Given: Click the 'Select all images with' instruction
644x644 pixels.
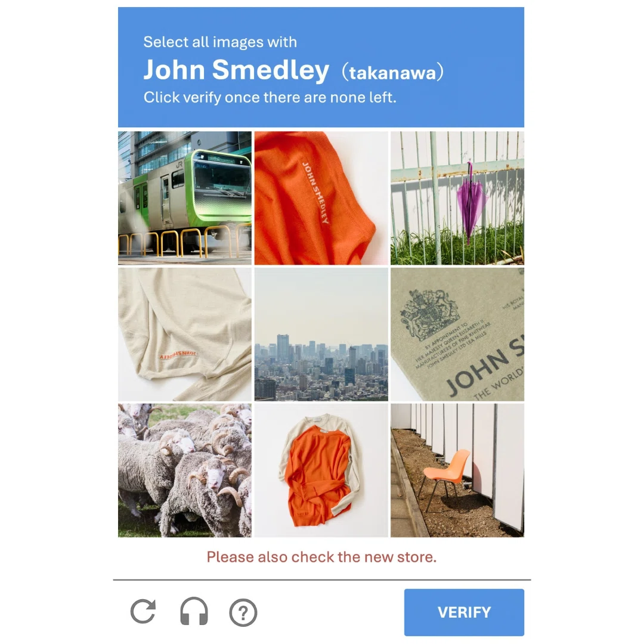Looking at the screenshot, I should [x=220, y=42].
